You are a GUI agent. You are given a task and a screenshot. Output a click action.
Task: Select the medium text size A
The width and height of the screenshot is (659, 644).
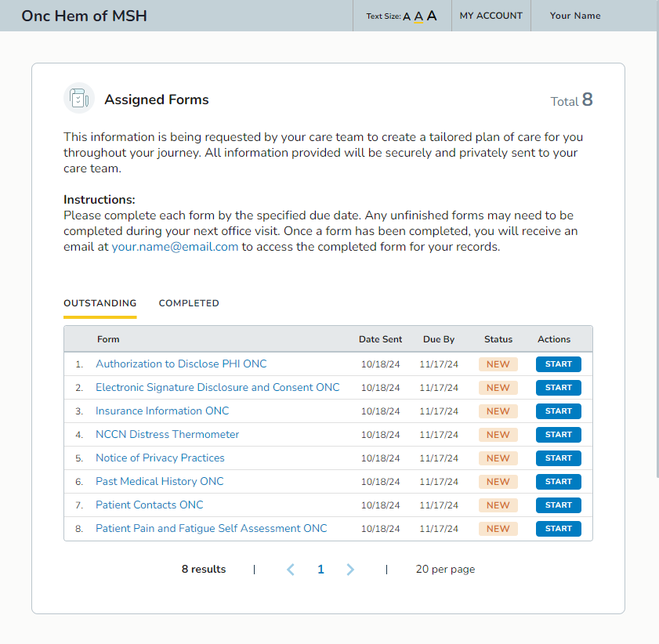pyautogui.click(x=418, y=16)
